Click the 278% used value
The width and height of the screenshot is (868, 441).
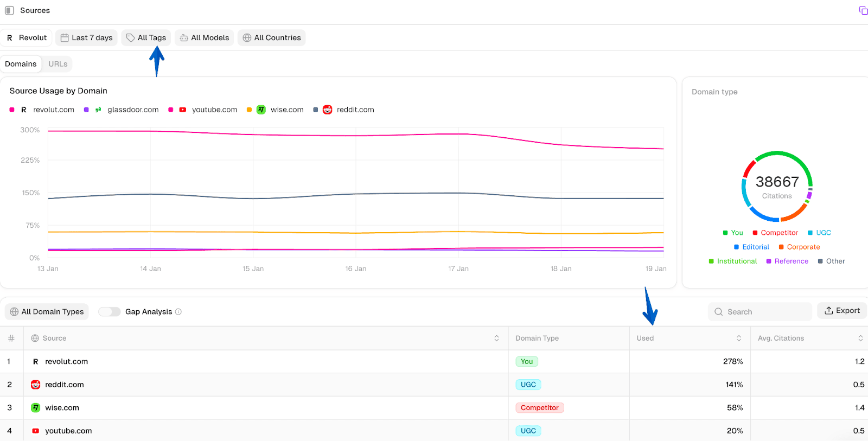(733, 361)
